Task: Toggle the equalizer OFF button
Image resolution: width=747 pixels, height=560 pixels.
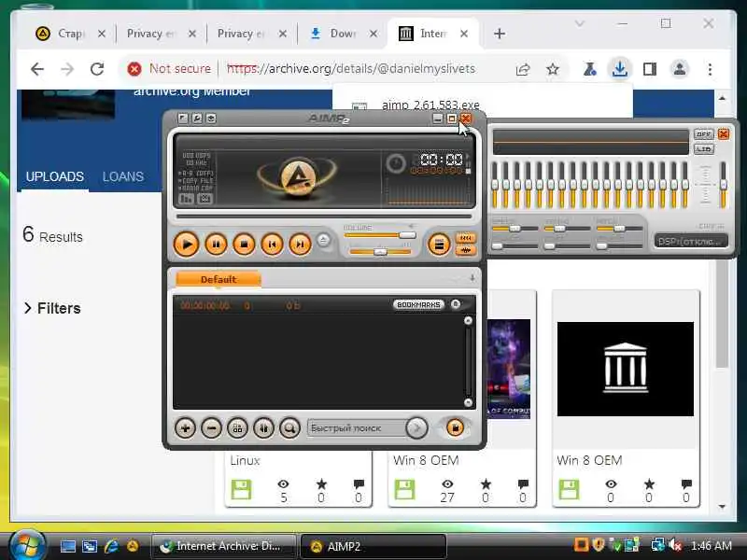Action: pyautogui.click(x=704, y=134)
